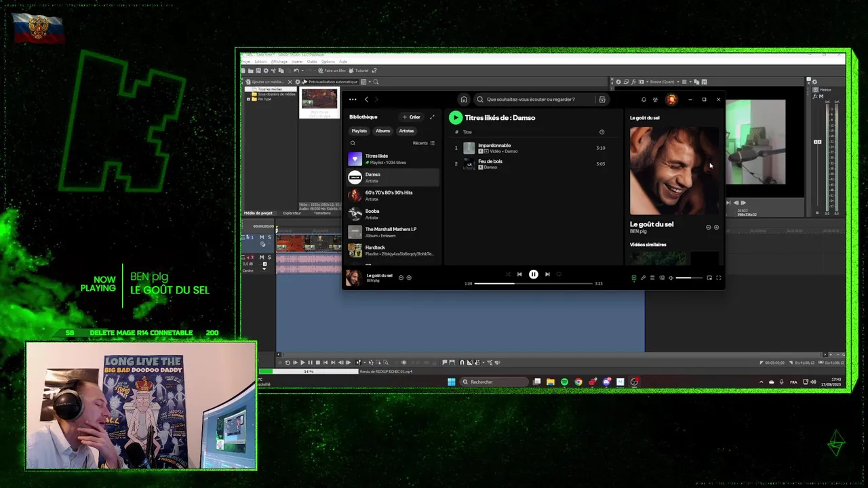Viewport: 868px width, 488px height.
Task: Go to previous track in Spotify
Action: tap(519, 274)
